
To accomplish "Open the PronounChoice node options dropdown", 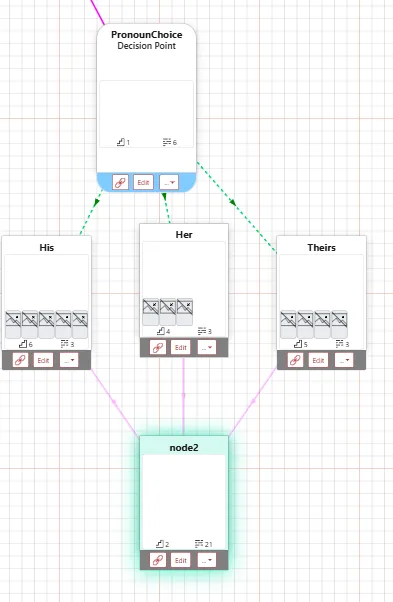I will coord(169,182).
